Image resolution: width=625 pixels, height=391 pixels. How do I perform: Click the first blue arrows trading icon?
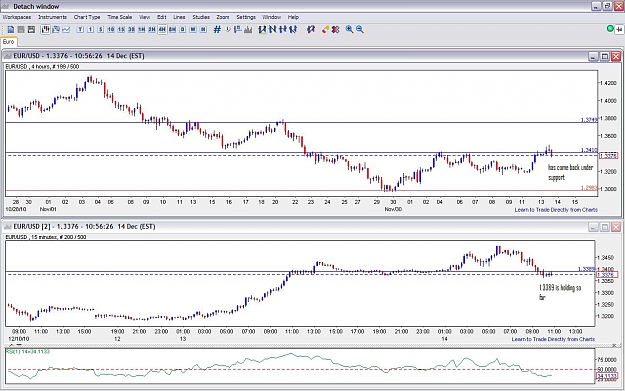point(262,29)
